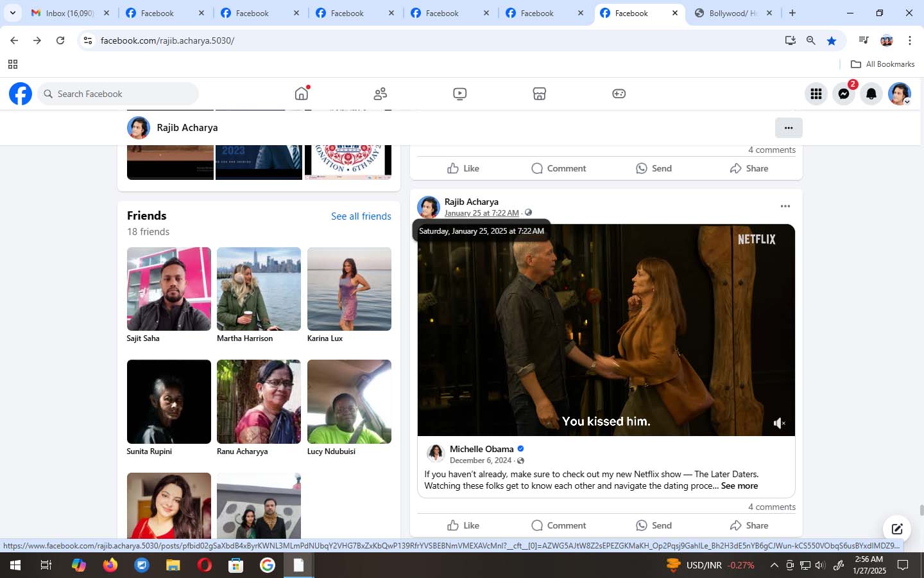Click the new message compose icon
Screen dimensions: 924x578
[897, 529]
